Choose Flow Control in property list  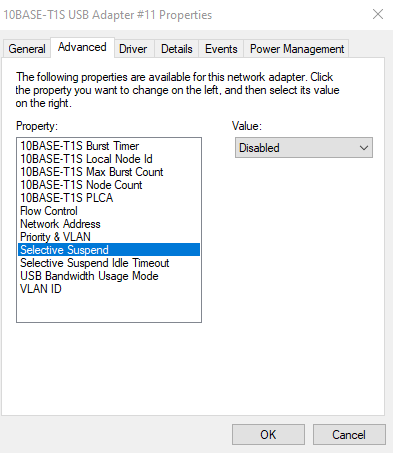pyautogui.click(x=109, y=211)
